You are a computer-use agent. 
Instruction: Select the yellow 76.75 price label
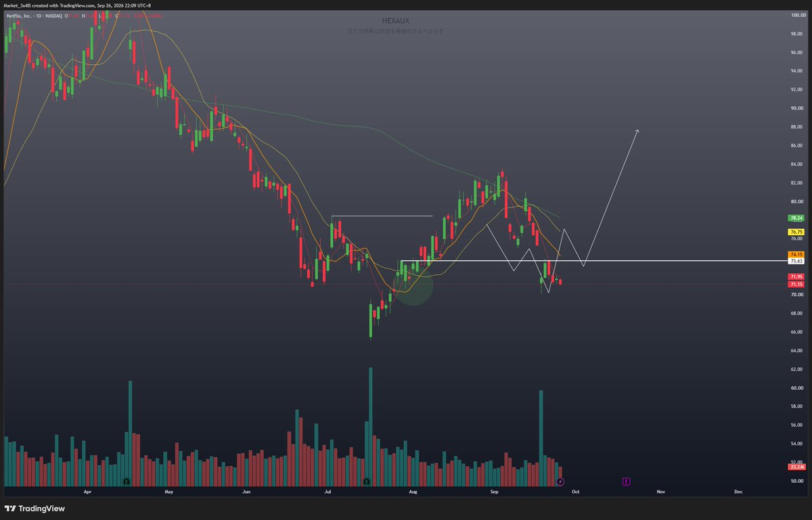pyautogui.click(x=796, y=231)
